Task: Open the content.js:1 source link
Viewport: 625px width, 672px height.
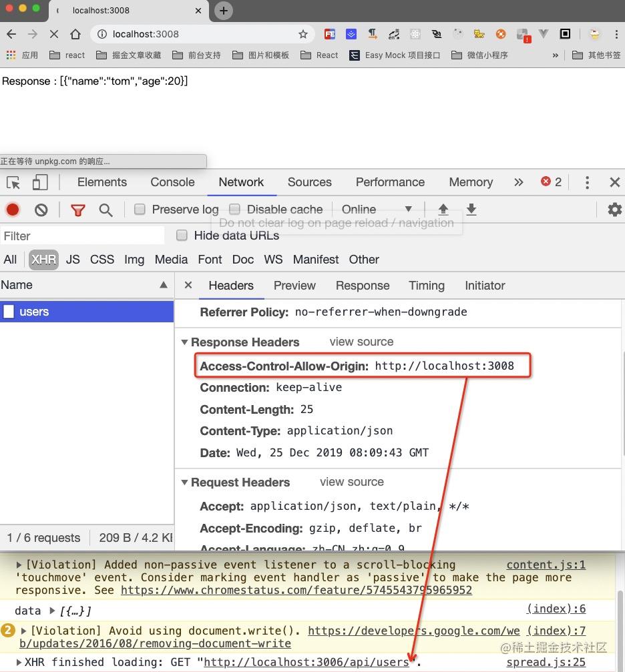Action: tap(546, 565)
